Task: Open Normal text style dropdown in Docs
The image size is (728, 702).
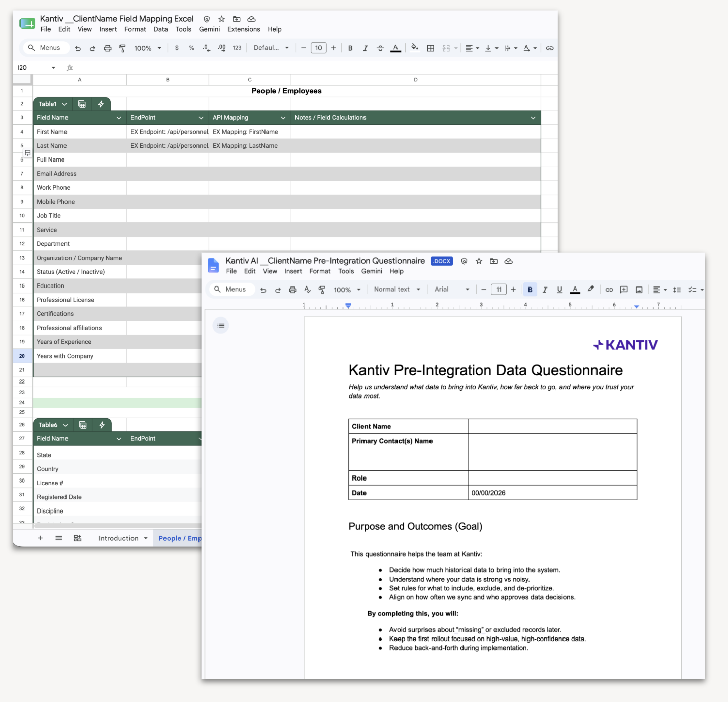Action: click(397, 290)
